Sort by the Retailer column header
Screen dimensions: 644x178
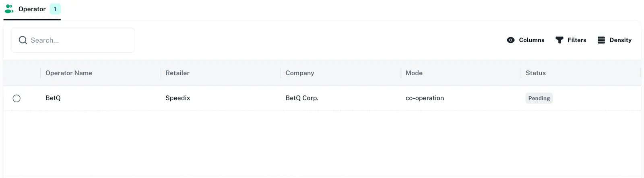pos(178,73)
